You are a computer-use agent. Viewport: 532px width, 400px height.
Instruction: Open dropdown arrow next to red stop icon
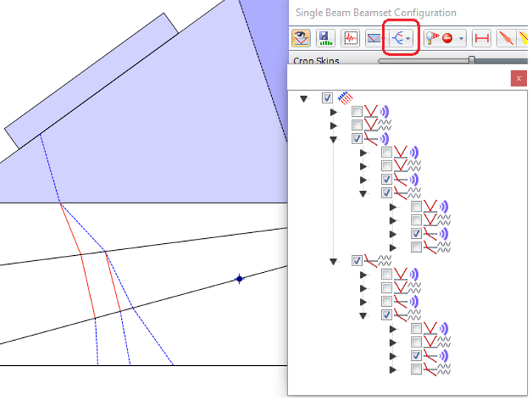pyautogui.click(x=462, y=38)
